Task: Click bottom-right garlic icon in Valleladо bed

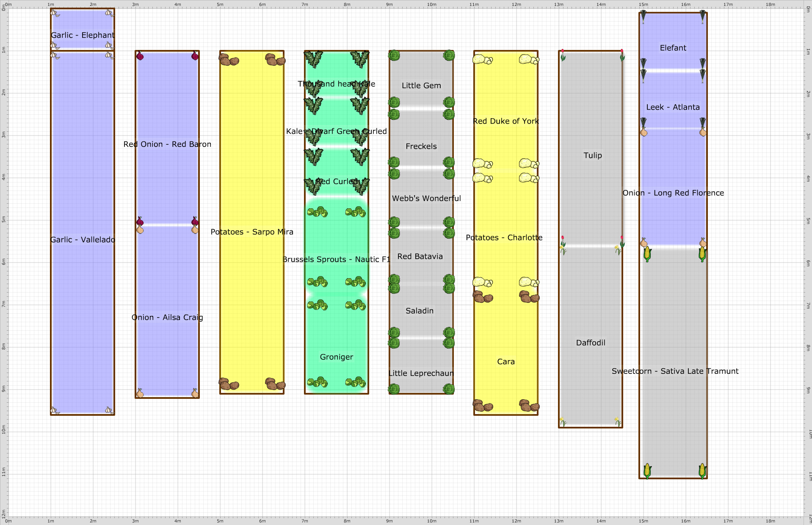Action: pos(110,410)
